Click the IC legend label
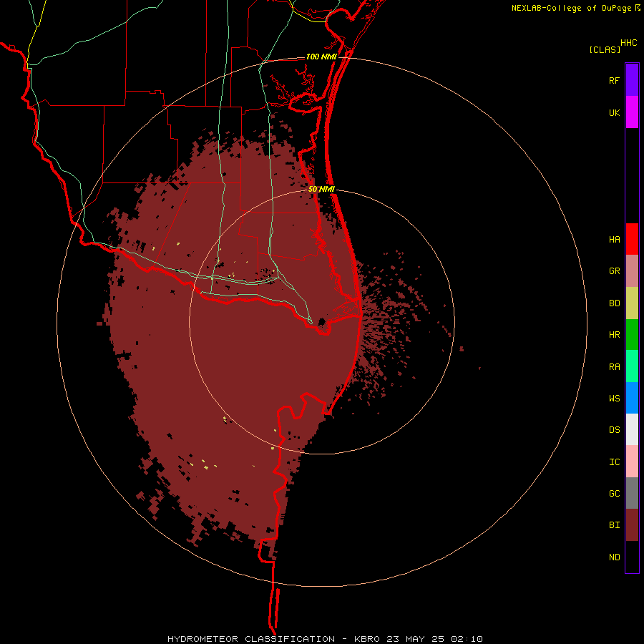This screenshot has width=644, height=644. coord(614,462)
